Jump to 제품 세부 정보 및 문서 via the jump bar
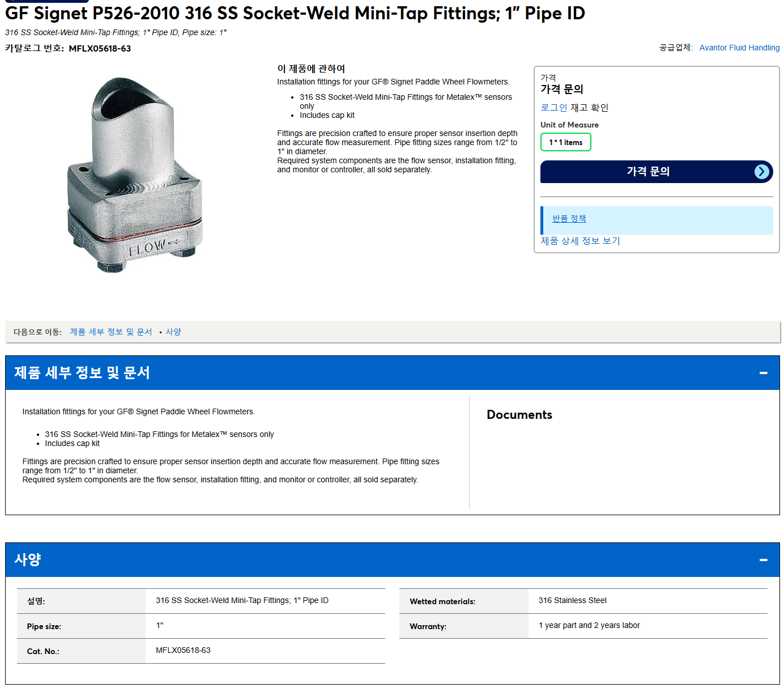784x696 pixels. (x=111, y=332)
